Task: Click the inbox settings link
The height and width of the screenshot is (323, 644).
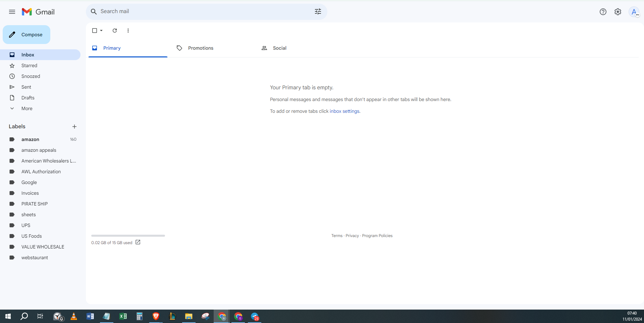Action: (x=344, y=111)
